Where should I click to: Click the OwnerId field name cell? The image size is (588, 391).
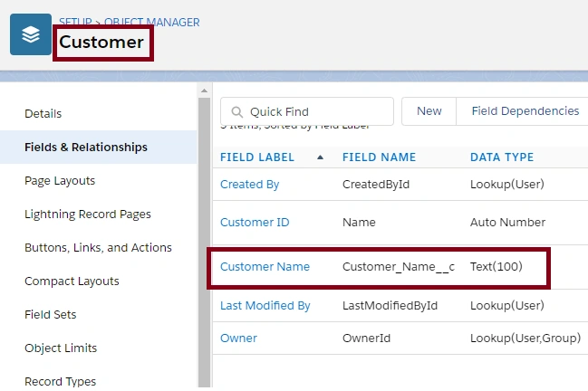(366, 339)
